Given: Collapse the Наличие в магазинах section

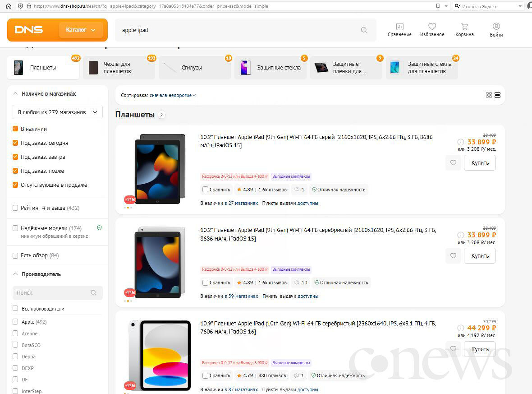Looking at the screenshot, I should coord(15,93).
